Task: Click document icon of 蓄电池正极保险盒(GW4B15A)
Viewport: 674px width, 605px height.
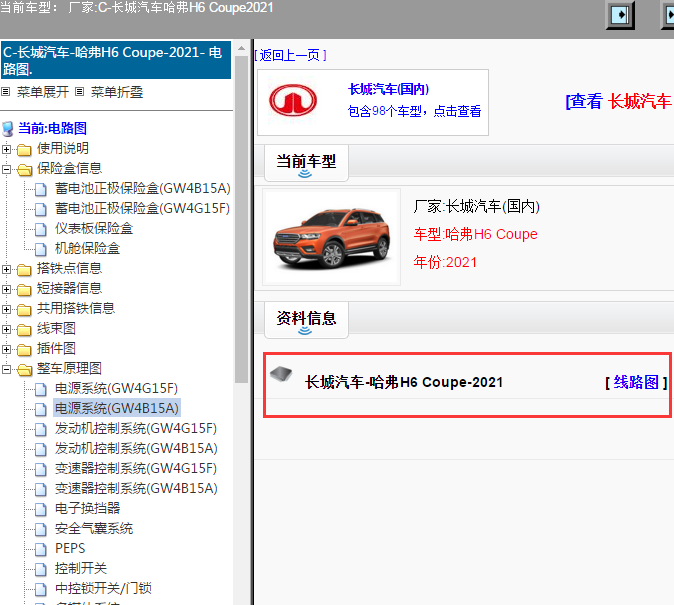Action: pyautogui.click(x=40, y=190)
